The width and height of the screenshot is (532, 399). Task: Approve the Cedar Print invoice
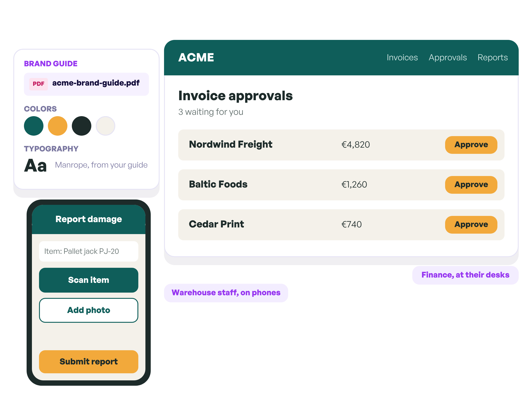click(x=471, y=225)
